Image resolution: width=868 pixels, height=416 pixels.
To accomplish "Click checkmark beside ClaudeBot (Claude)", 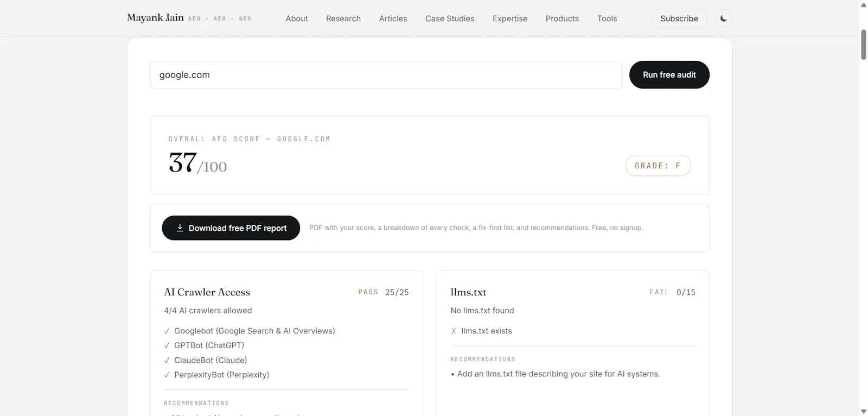I will click(167, 360).
